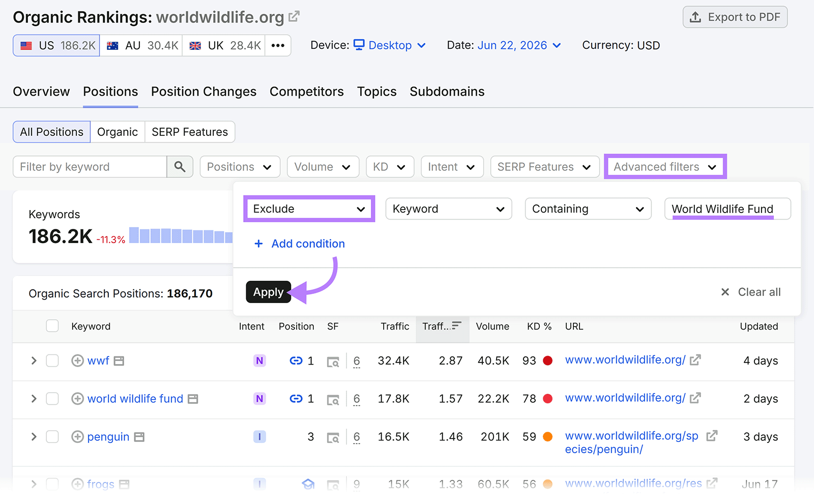Open the Volume filter dropdown
814x504 pixels.
(323, 167)
